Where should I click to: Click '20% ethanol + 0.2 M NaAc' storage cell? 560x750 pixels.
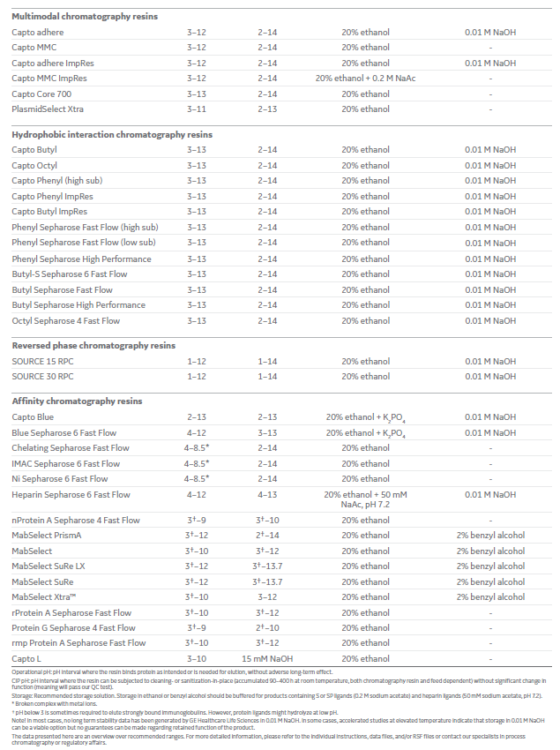(365, 78)
